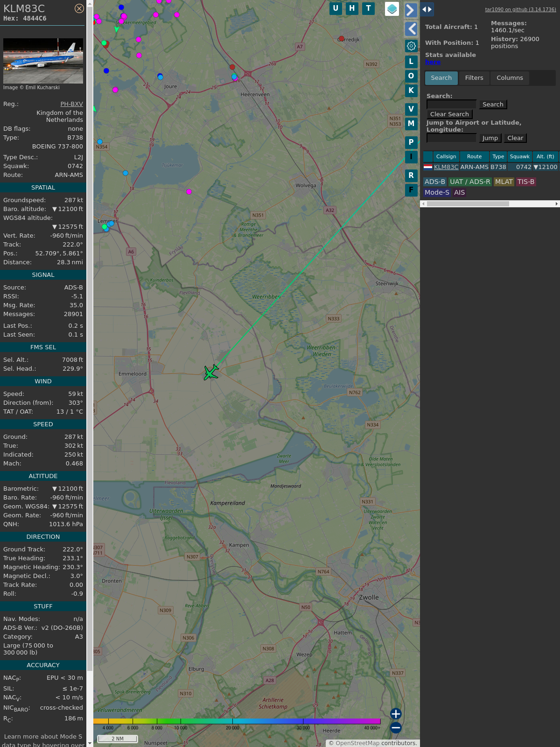
Task: Sort table by Type column
Action: [498, 157]
